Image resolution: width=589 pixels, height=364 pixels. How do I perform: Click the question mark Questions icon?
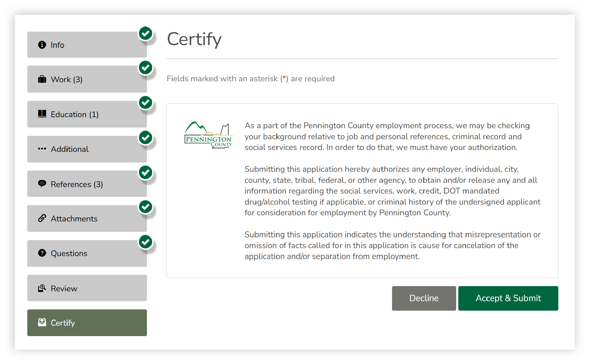pyautogui.click(x=42, y=253)
